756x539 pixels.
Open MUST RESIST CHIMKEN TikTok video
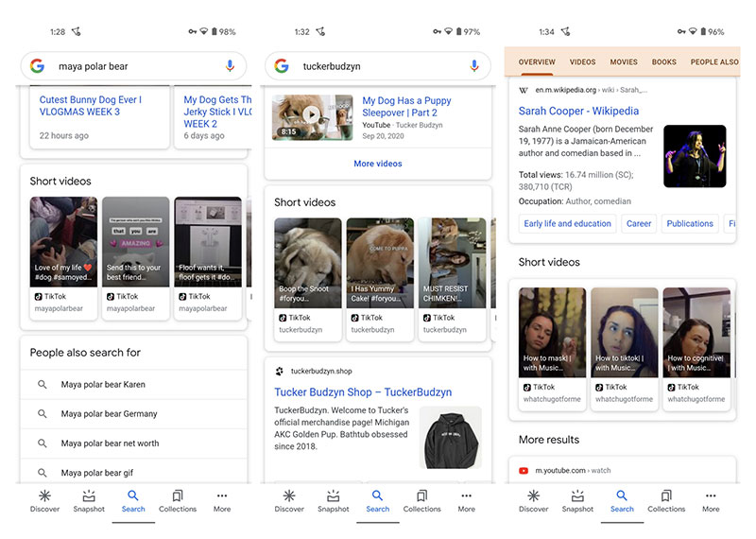453,279
